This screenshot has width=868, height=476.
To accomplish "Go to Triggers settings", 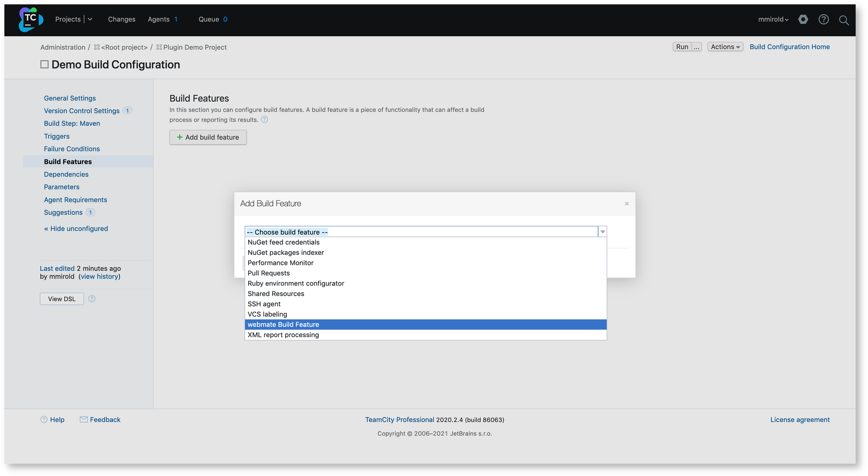I will pos(57,137).
